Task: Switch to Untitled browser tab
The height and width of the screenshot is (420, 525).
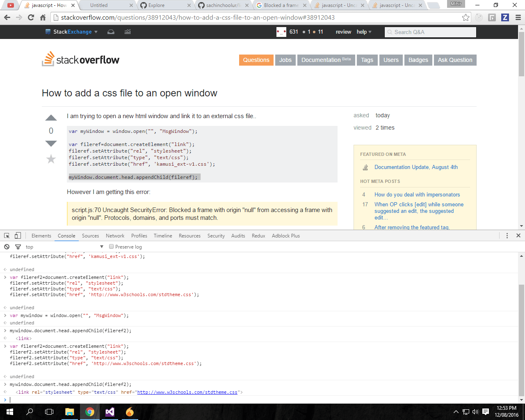Action: (107, 5)
